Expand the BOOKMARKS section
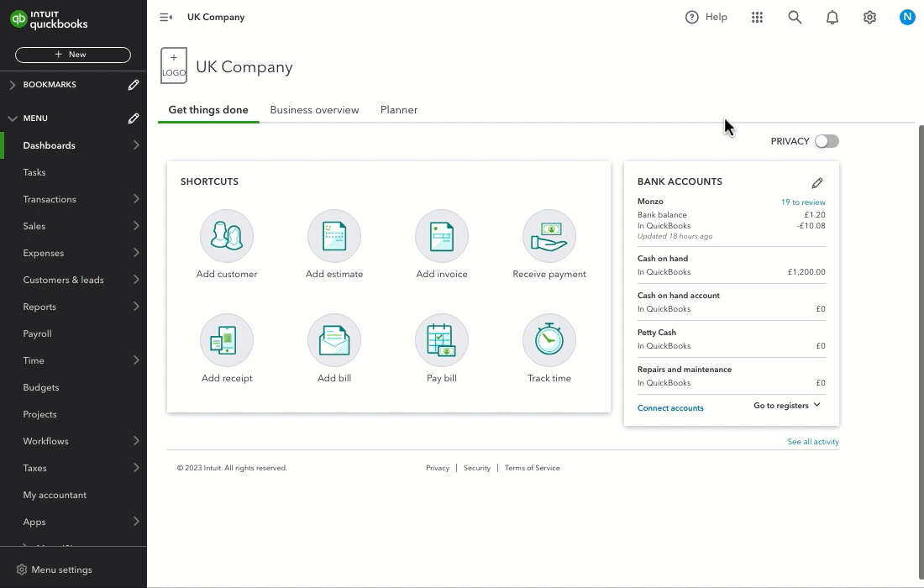 tap(13, 85)
